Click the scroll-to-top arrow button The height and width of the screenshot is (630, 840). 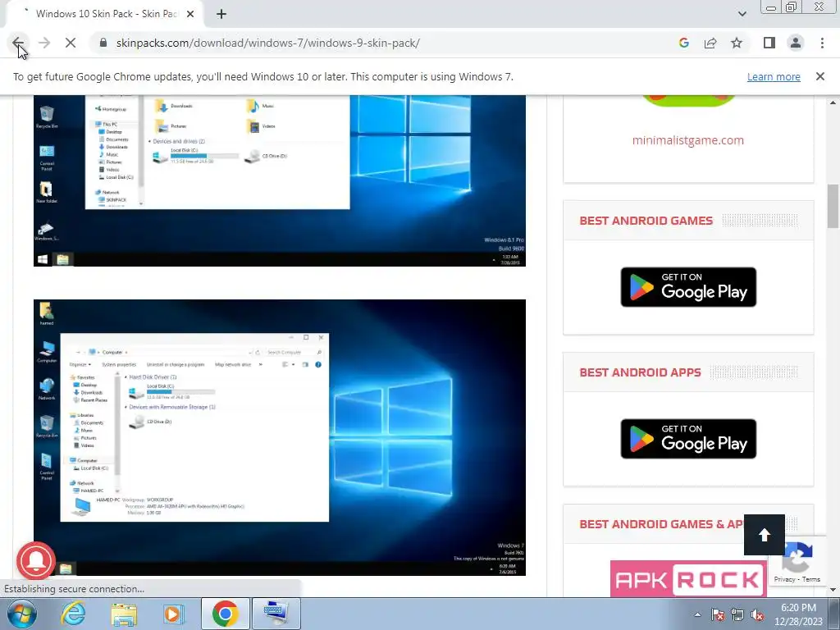click(765, 535)
